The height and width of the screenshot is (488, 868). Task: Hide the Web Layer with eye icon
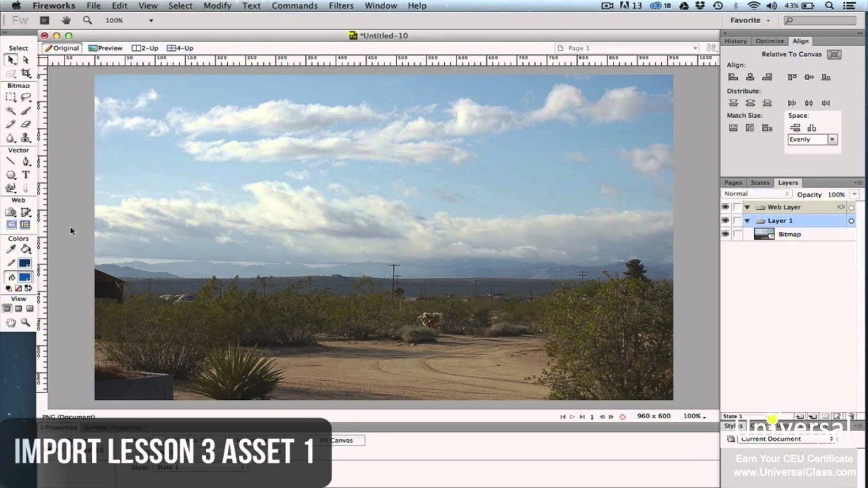click(725, 207)
